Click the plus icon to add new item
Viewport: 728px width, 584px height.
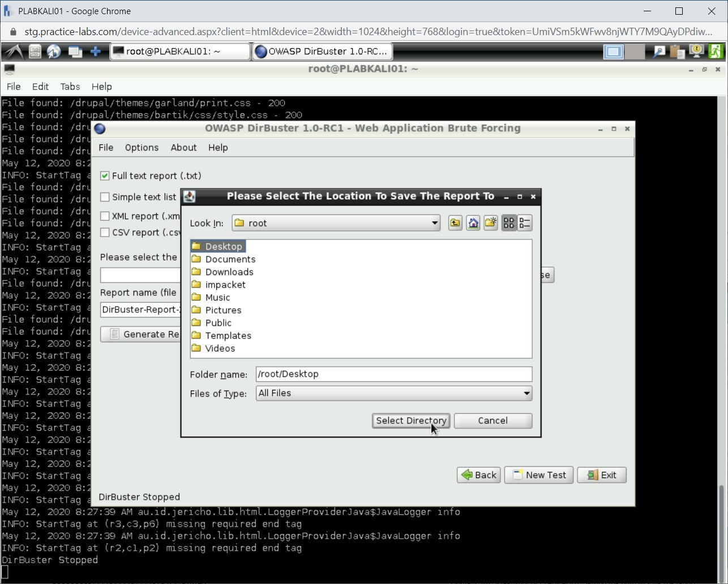(x=96, y=51)
